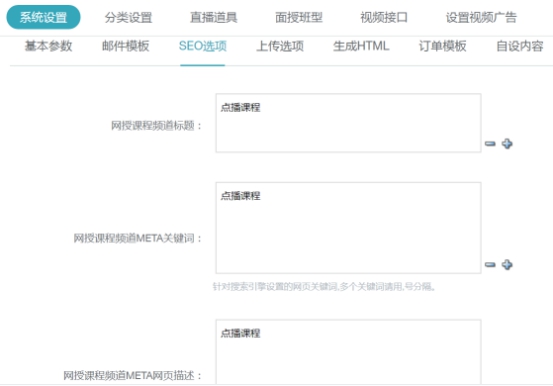The width and height of the screenshot is (553, 386).
Task: Click the 网授课程频道标题 text area
Action: pos(348,123)
